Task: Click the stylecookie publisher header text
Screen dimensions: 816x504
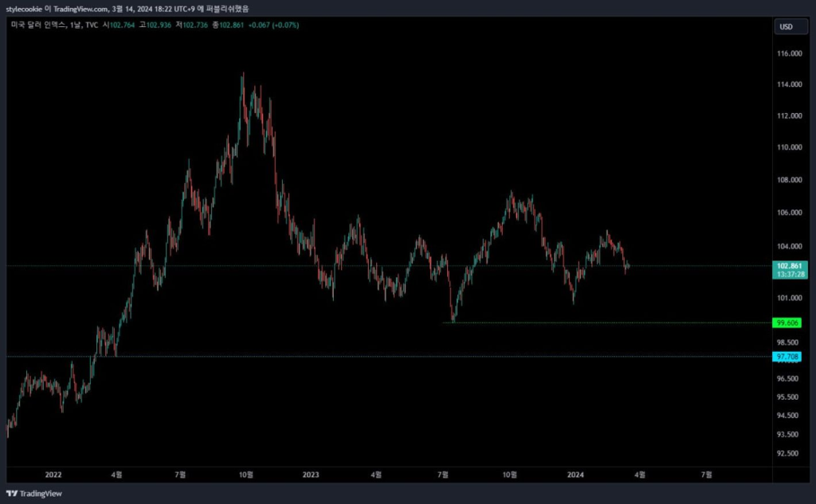Action: (127, 9)
